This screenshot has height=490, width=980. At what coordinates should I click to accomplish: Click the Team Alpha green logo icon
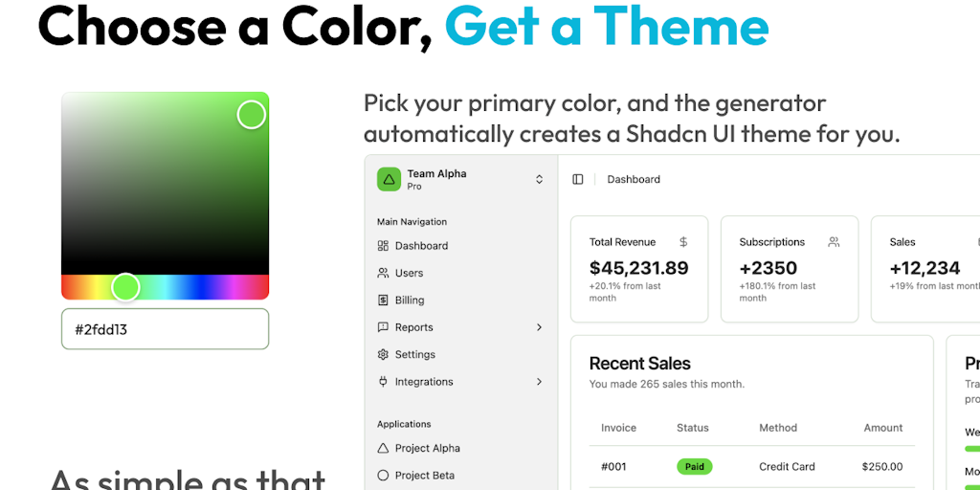(x=389, y=179)
